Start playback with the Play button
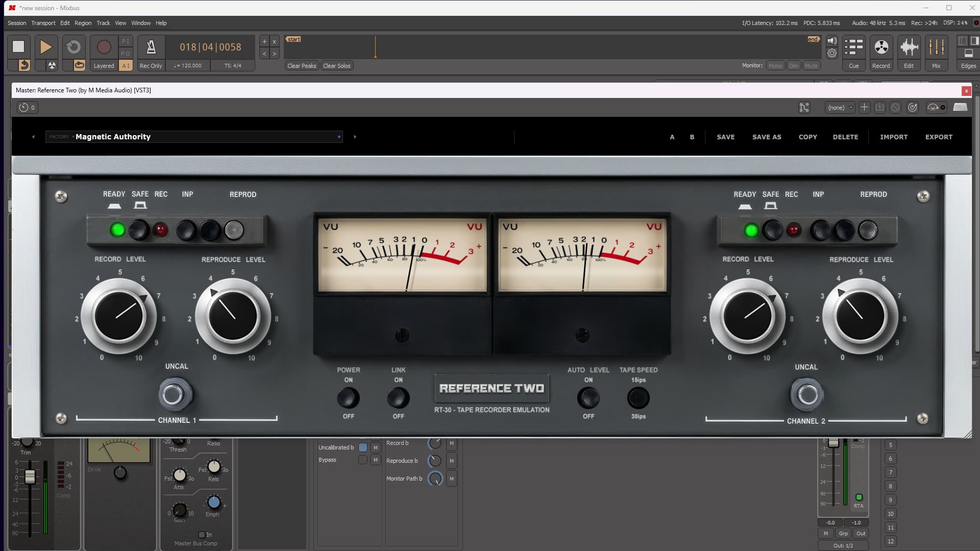980x551 pixels. tap(45, 46)
